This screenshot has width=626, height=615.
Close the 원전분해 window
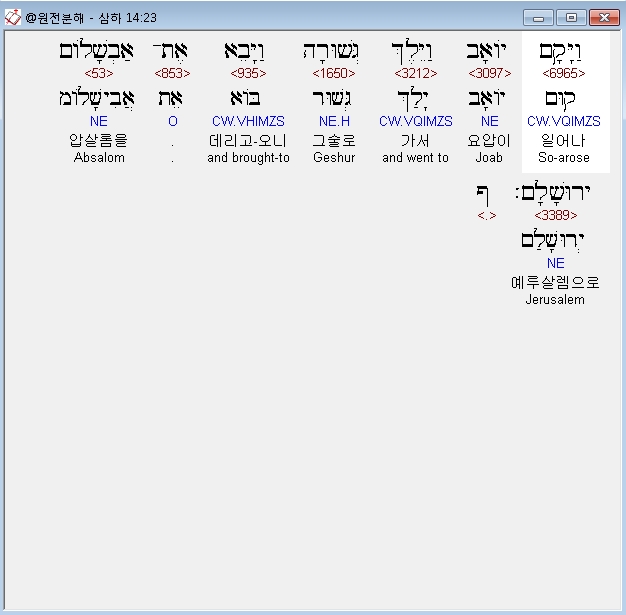pyautogui.click(x=604, y=18)
